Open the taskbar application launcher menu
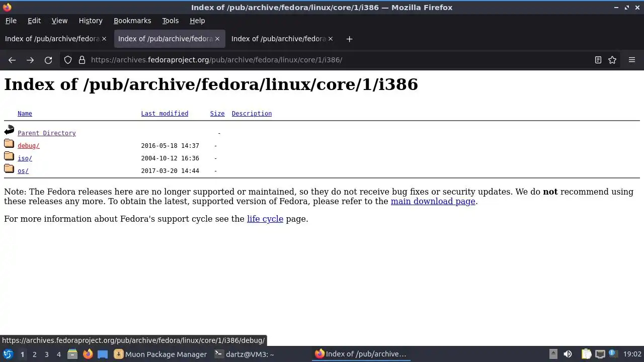 (x=8, y=354)
